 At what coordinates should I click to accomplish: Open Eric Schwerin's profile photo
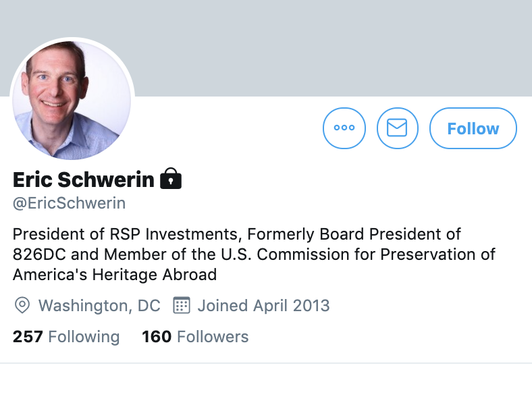click(72, 100)
